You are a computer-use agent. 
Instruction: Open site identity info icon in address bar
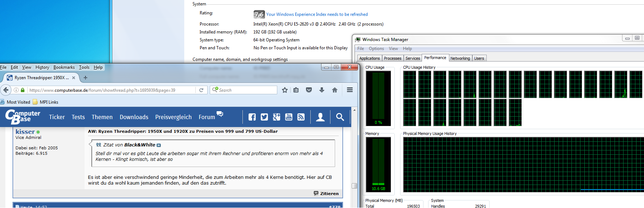click(16, 90)
